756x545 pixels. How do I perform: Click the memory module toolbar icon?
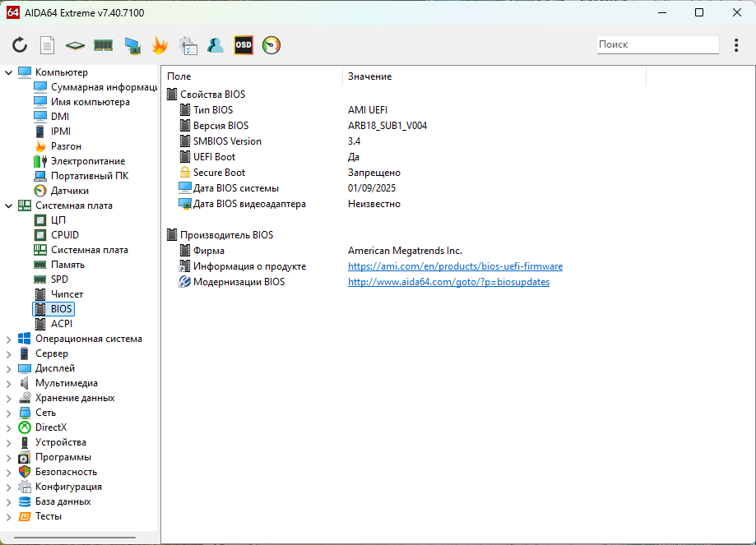103,45
